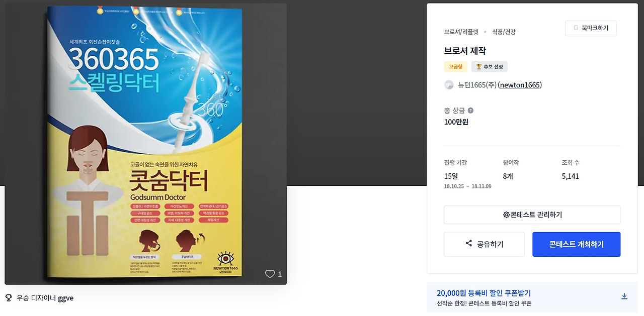Open the 콧숨닥터 brochure cover image
Viewport: 644px width, 316px height.
coord(145,144)
